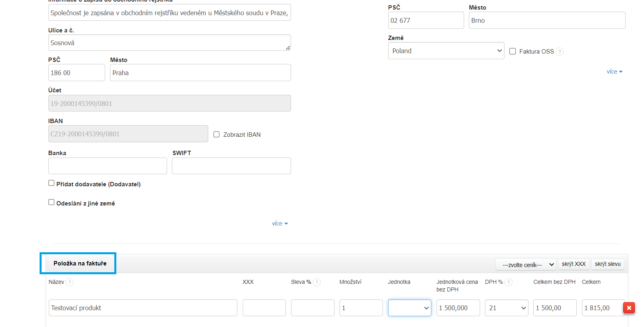Click the customer PSČ field 02 677
The image size is (644, 327).
(426, 20)
